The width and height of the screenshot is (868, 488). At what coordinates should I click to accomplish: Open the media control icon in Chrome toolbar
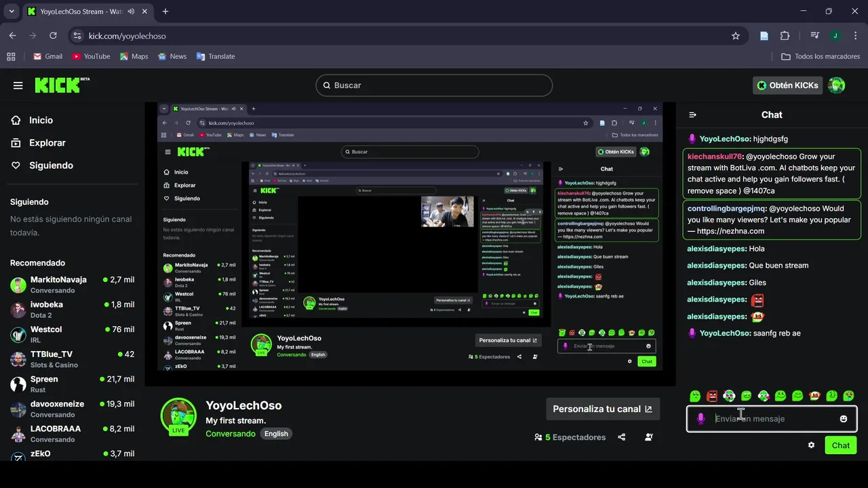pos(815,36)
